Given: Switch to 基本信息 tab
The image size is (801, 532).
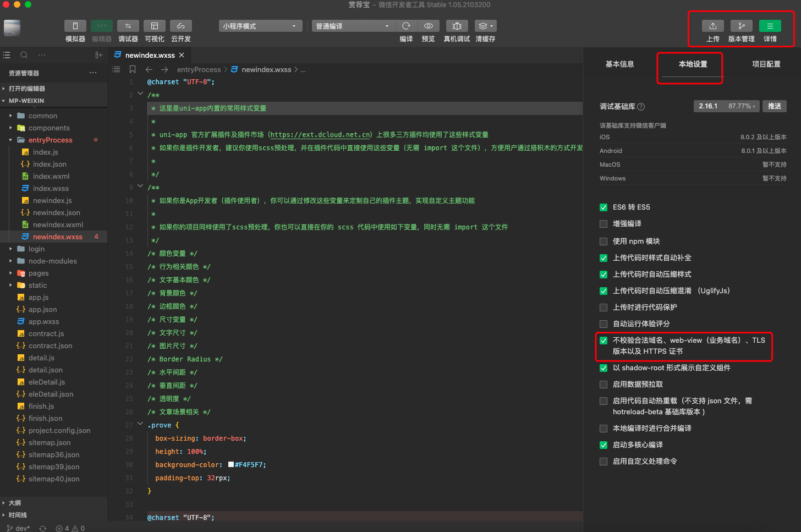Looking at the screenshot, I should coord(619,64).
